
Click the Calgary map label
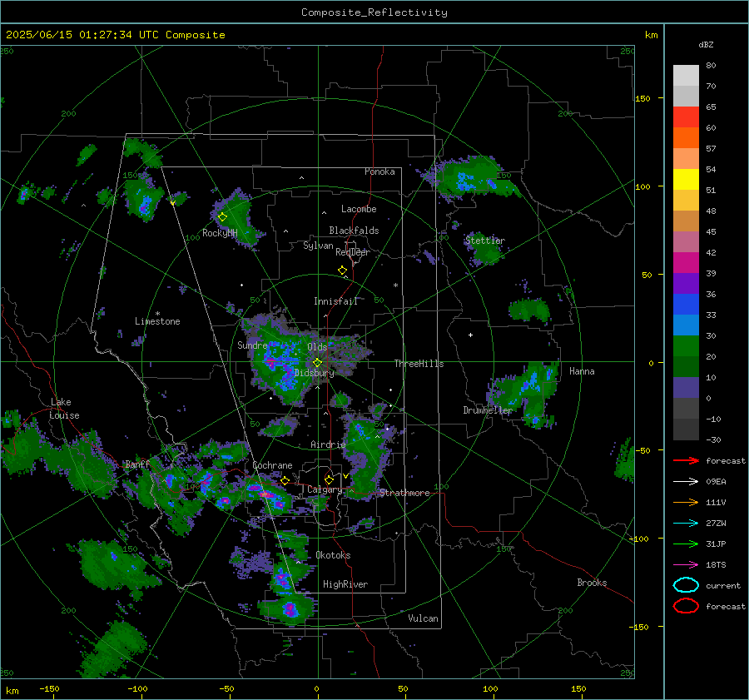click(x=325, y=489)
